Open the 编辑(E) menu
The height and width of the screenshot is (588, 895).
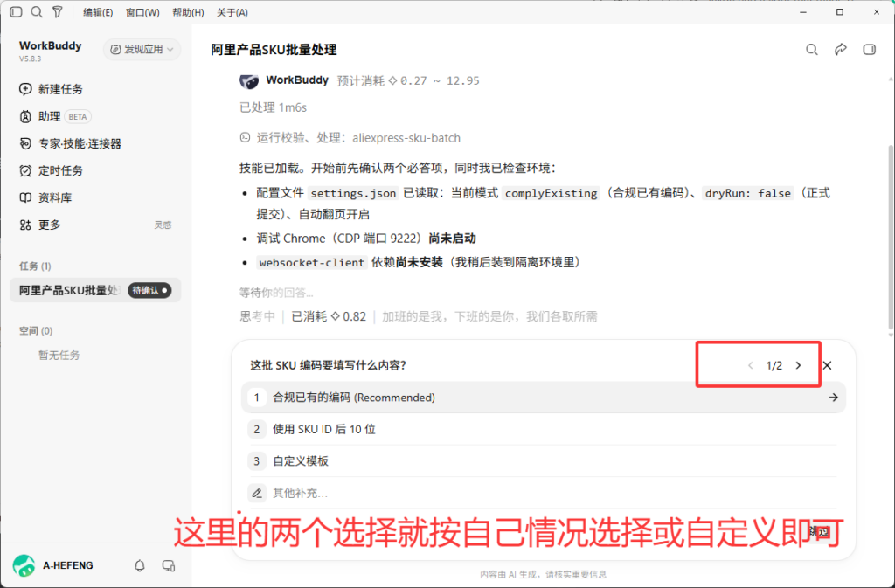[x=98, y=12]
